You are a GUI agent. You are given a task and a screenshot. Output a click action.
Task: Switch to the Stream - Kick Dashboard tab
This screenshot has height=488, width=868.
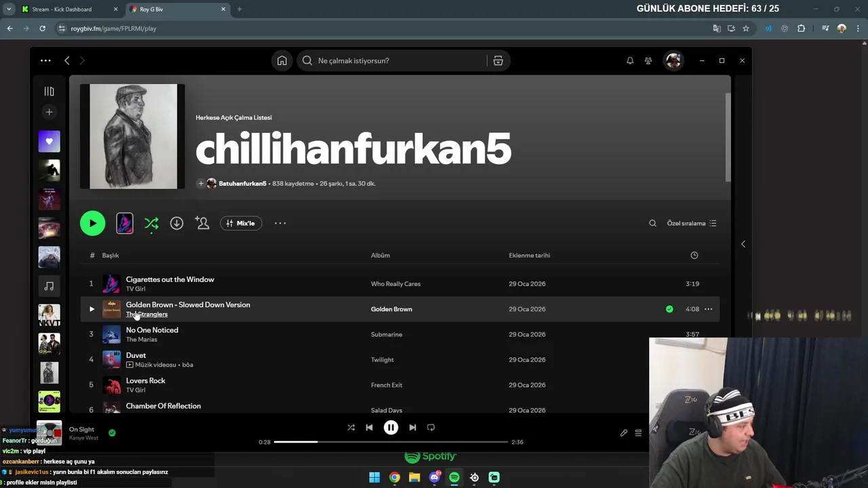pos(68,9)
